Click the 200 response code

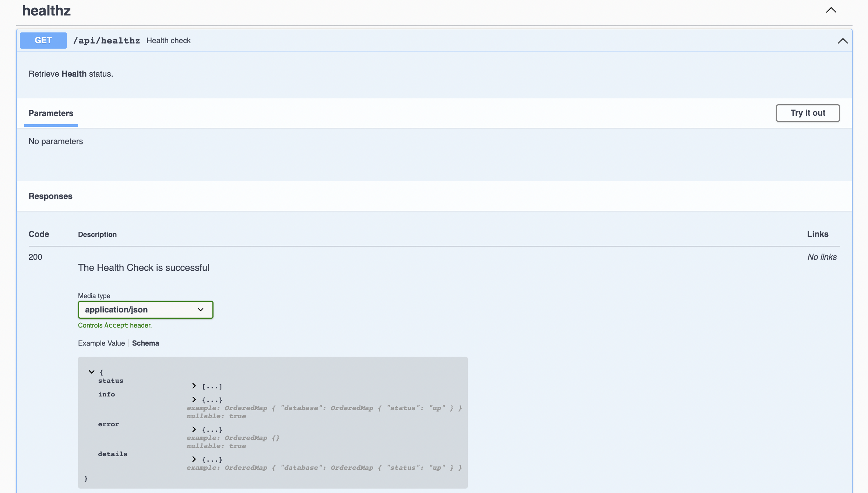(x=35, y=257)
